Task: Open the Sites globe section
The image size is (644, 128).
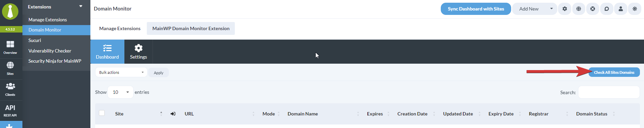Action: point(10,68)
